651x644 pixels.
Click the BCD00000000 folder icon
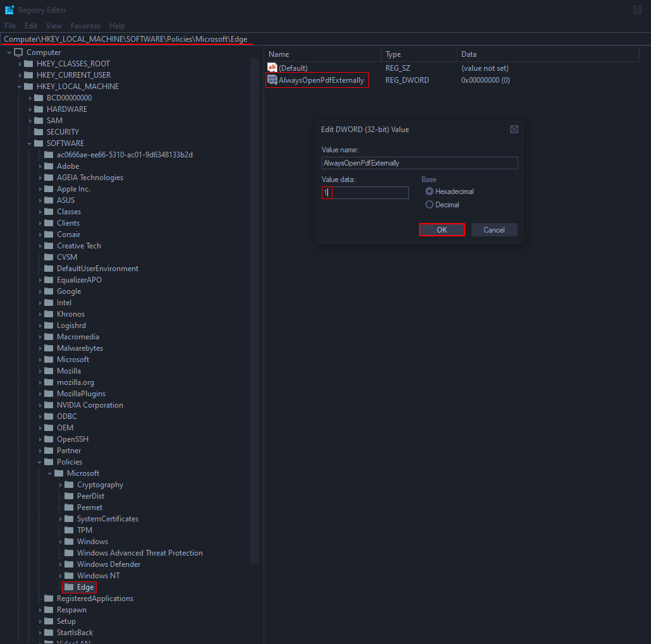point(39,97)
